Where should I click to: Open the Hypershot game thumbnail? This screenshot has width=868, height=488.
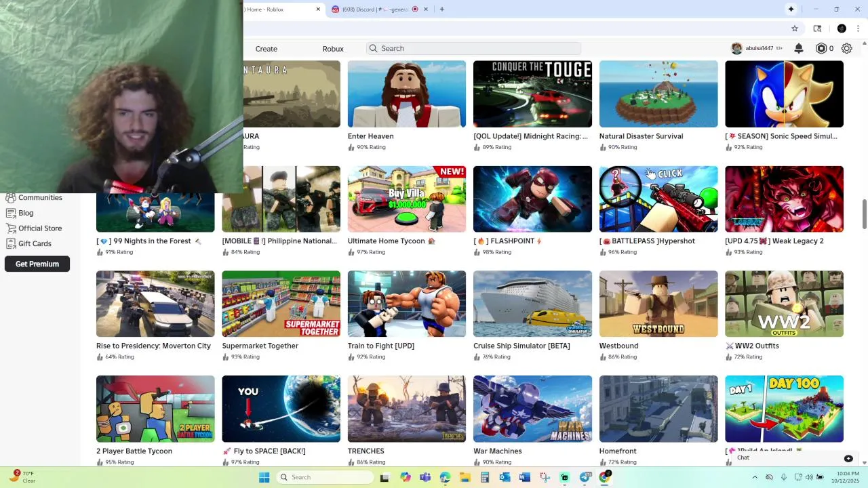tap(658, 199)
